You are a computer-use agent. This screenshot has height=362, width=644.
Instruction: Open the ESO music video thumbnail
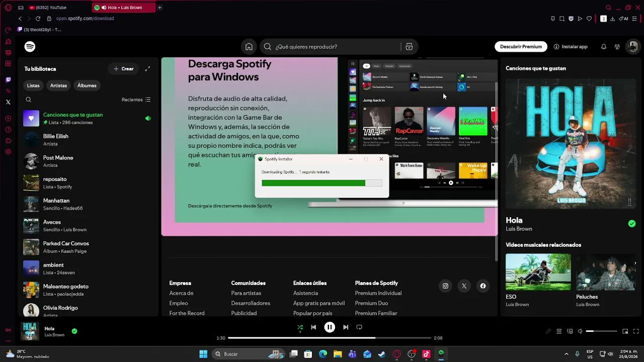tap(538, 272)
